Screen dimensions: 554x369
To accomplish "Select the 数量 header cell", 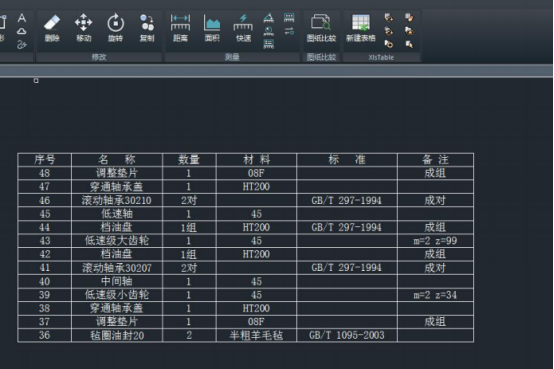I will (x=189, y=160).
